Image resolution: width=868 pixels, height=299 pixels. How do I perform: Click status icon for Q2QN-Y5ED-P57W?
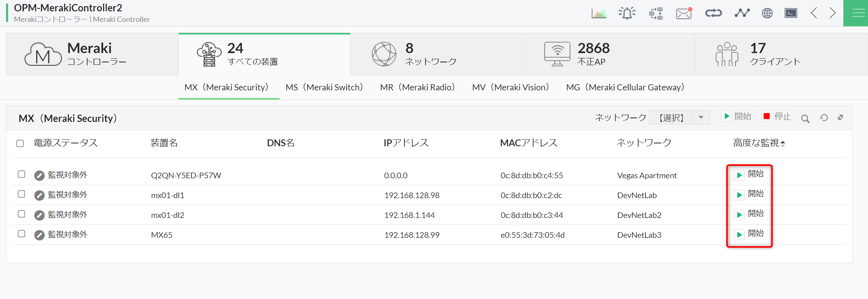pos(39,175)
